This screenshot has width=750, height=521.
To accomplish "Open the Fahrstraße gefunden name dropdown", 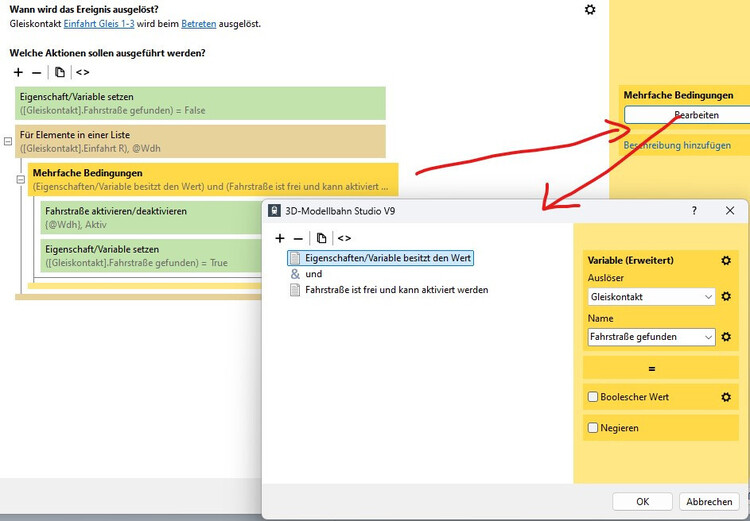I will pyautogui.click(x=651, y=337).
